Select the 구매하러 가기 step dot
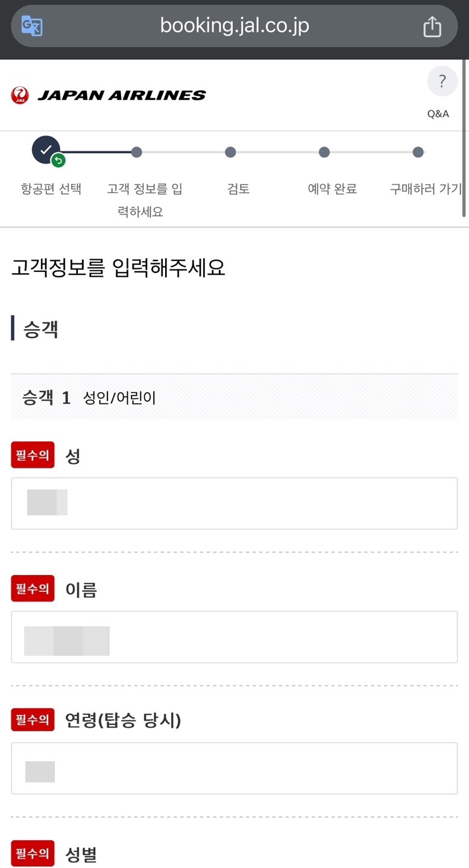Screen dimensions: 469x868 (418, 153)
